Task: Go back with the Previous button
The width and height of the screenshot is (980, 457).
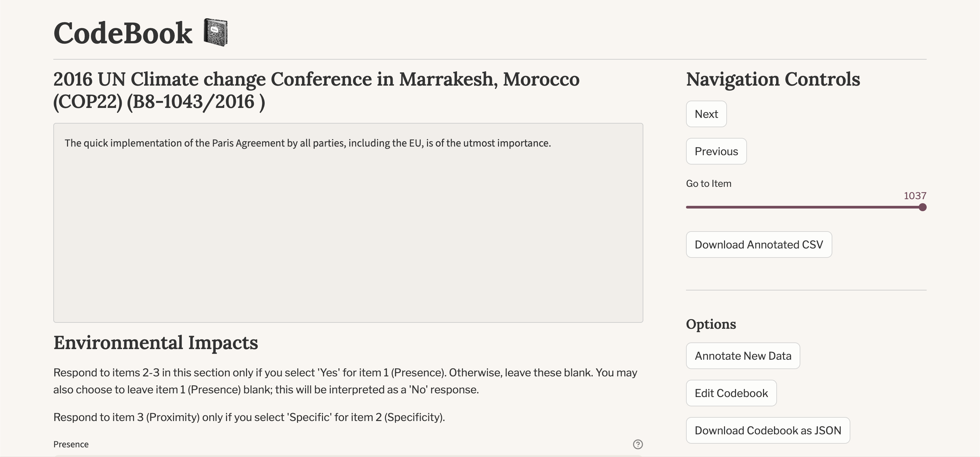Action: [716, 151]
